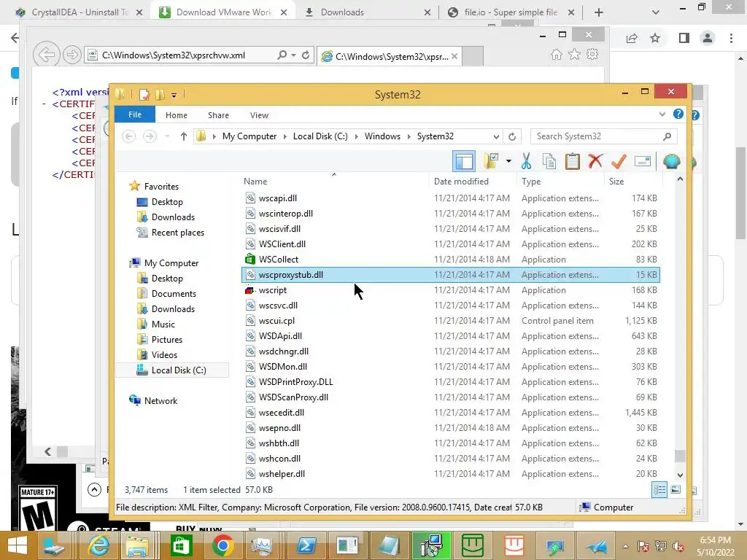Image resolution: width=747 pixels, height=560 pixels.
Task: Click the Copy documents icon
Action: (549, 161)
